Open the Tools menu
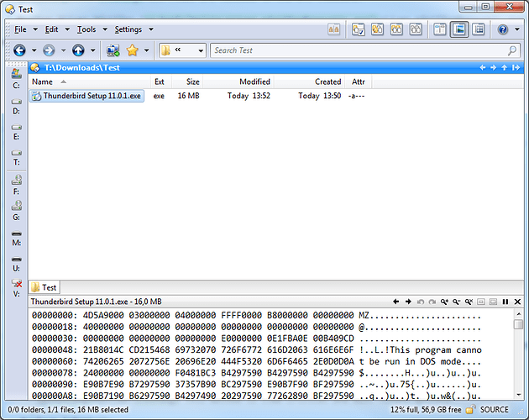The image size is (529, 420). (x=86, y=29)
